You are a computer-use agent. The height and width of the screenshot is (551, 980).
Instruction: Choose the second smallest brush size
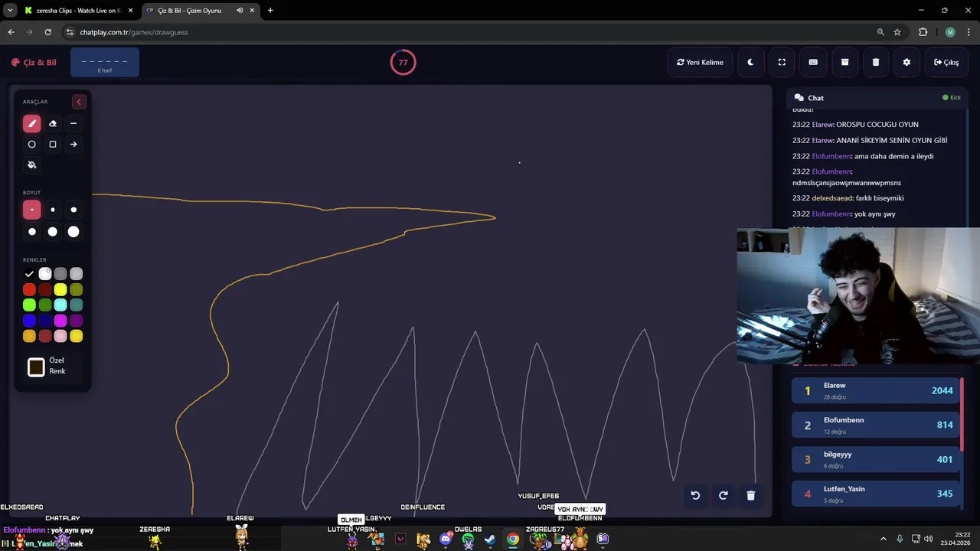[53, 210]
